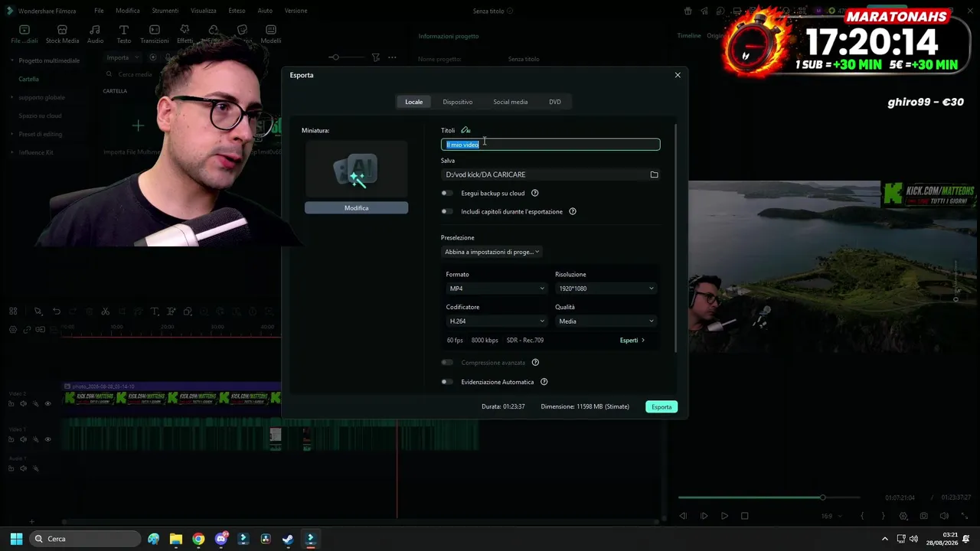The width and height of the screenshot is (980, 551).
Task: Lock the Audio 1 track
Action: tap(11, 468)
